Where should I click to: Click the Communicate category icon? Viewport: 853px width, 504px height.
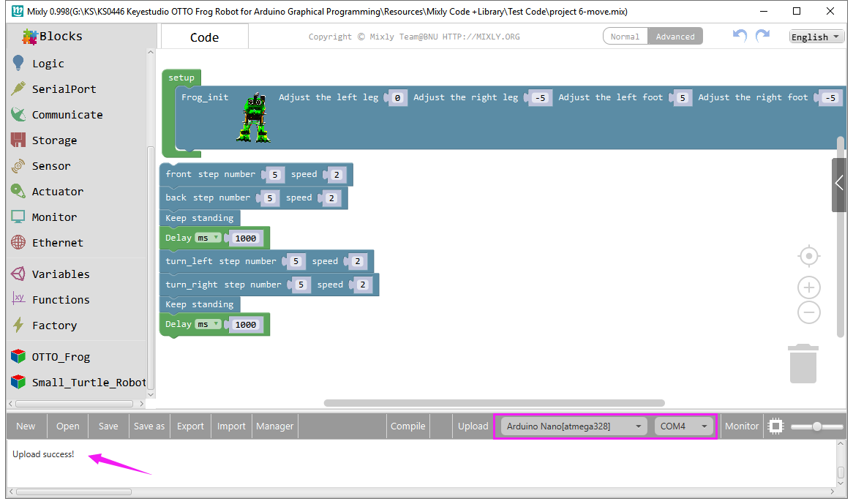[18, 114]
